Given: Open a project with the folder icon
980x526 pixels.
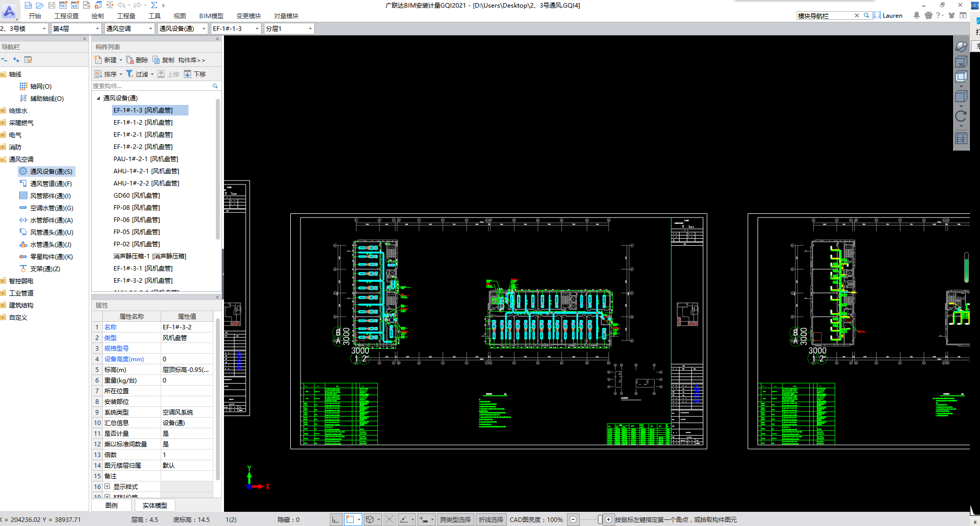Looking at the screenshot, I should coord(40,5).
